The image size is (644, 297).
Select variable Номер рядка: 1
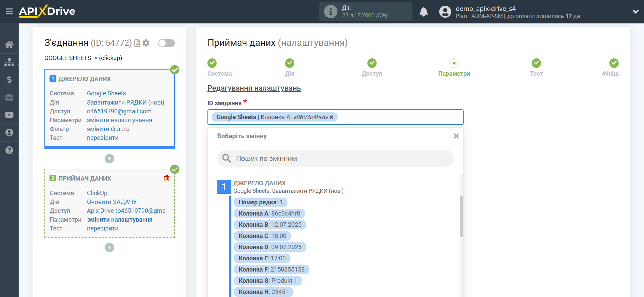pyautogui.click(x=260, y=202)
